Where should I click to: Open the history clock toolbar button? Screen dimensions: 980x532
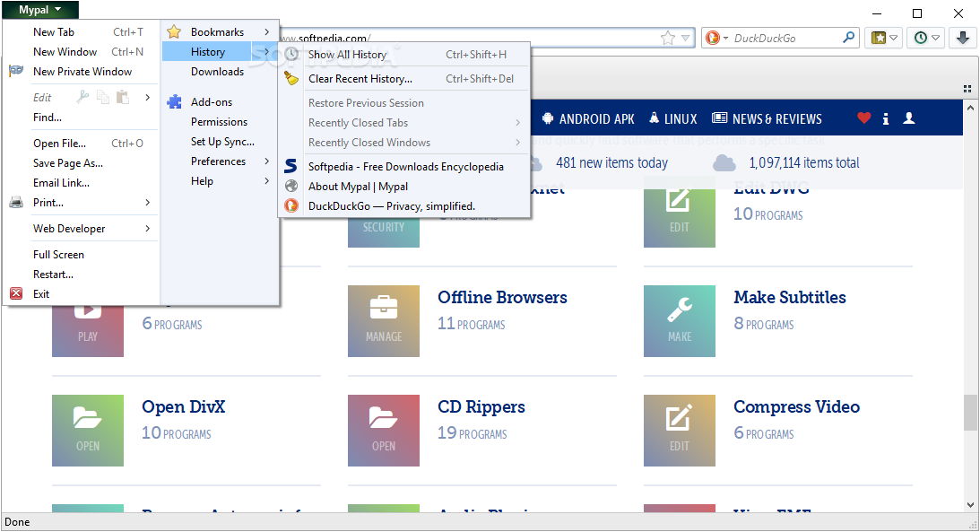(x=927, y=39)
